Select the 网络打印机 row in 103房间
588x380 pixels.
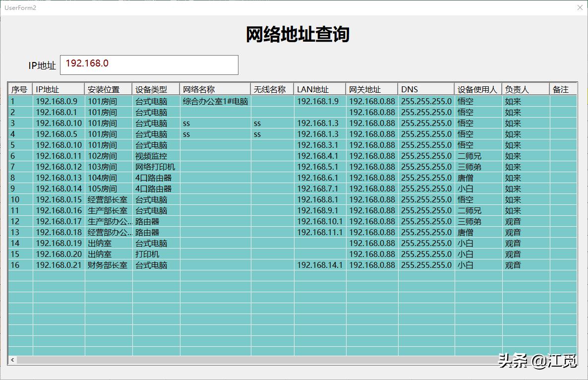[x=149, y=167]
